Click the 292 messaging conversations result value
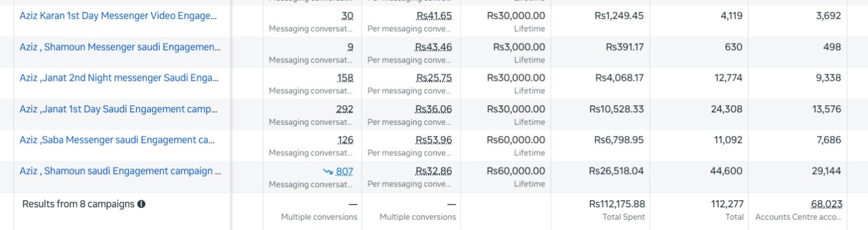The width and height of the screenshot is (868, 230). (x=344, y=110)
